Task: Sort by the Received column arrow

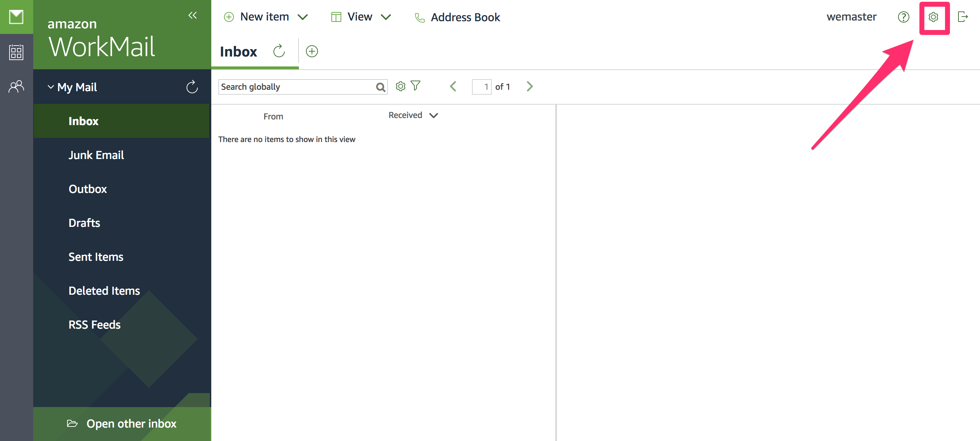Action: click(434, 115)
